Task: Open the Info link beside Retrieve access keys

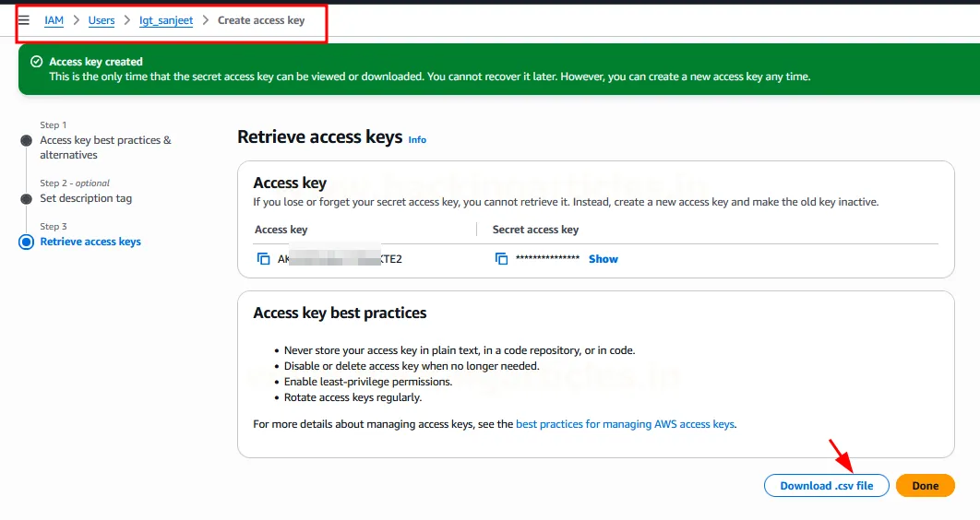Action: click(417, 139)
